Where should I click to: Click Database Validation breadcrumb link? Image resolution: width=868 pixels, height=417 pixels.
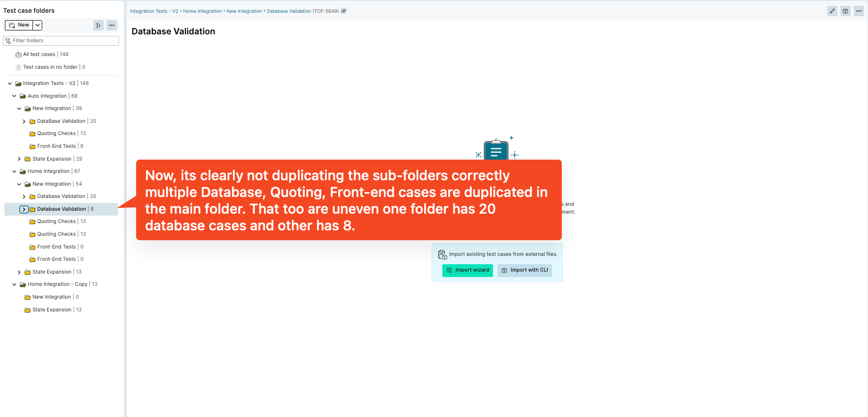[289, 11]
